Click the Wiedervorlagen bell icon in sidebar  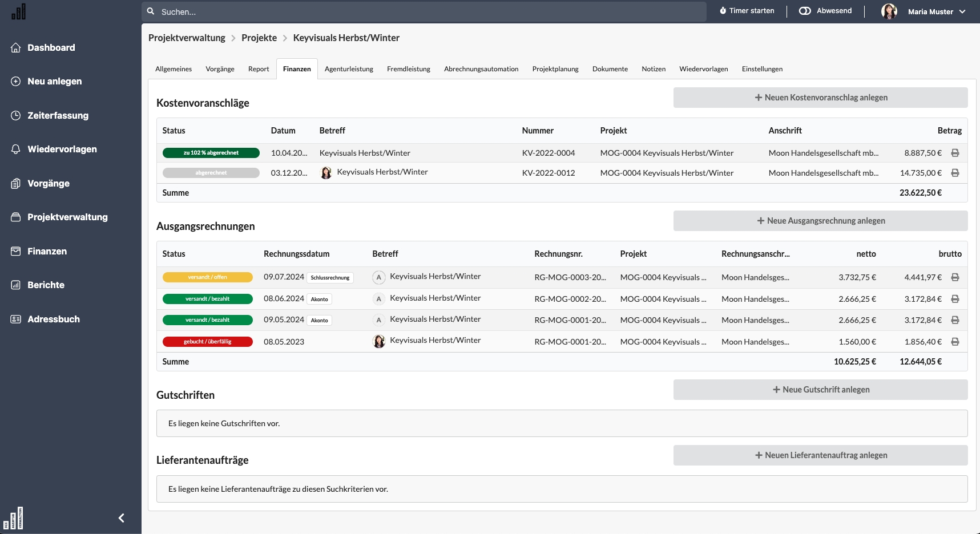pos(16,149)
